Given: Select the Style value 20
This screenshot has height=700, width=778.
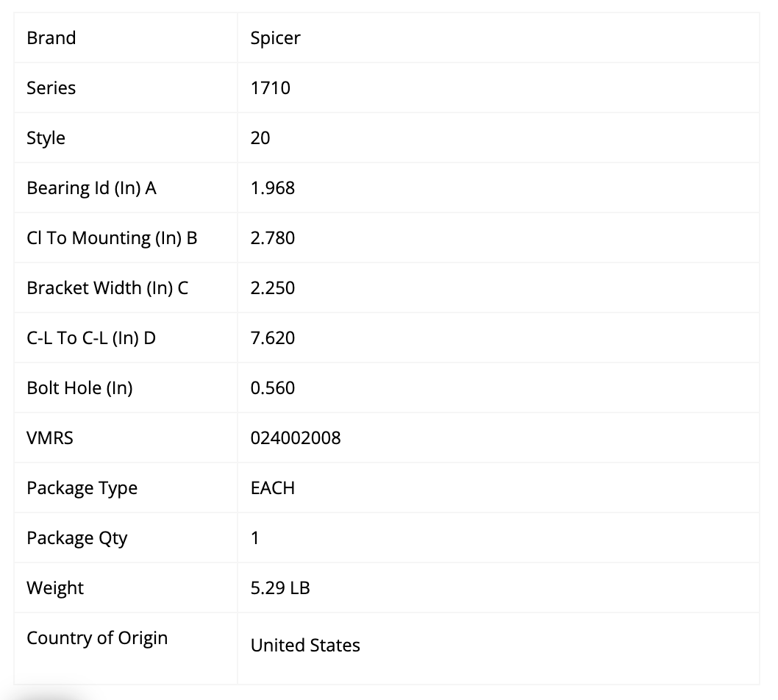Looking at the screenshot, I should click(260, 138).
